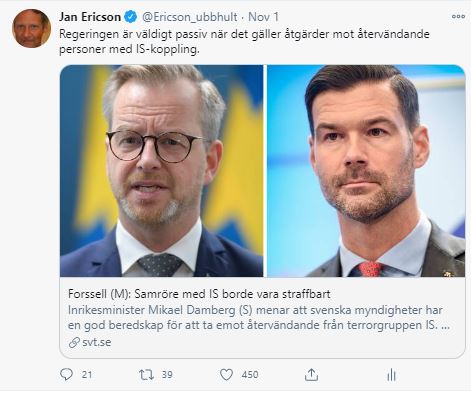Click the reply speech bubble icon
This screenshot has width=471, height=394.
tap(66, 375)
